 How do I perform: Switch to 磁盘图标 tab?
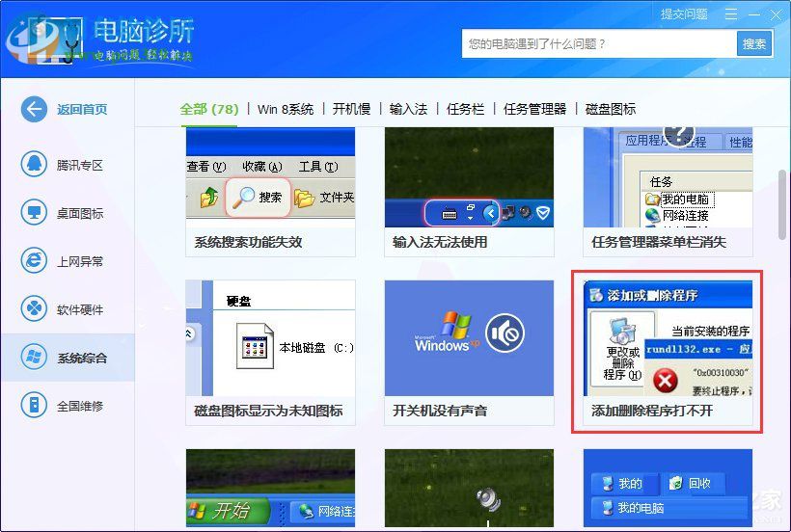click(x=611, y=109)
